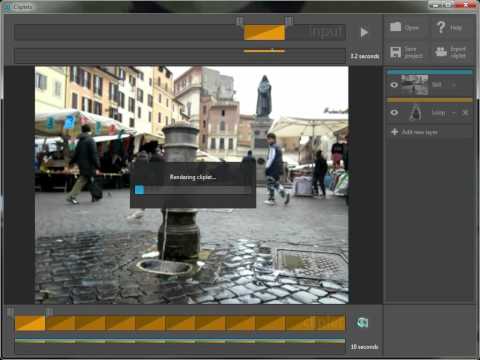Click the orange input clip segment
Viewport: 480px width, 360px height.
(264, 33)
